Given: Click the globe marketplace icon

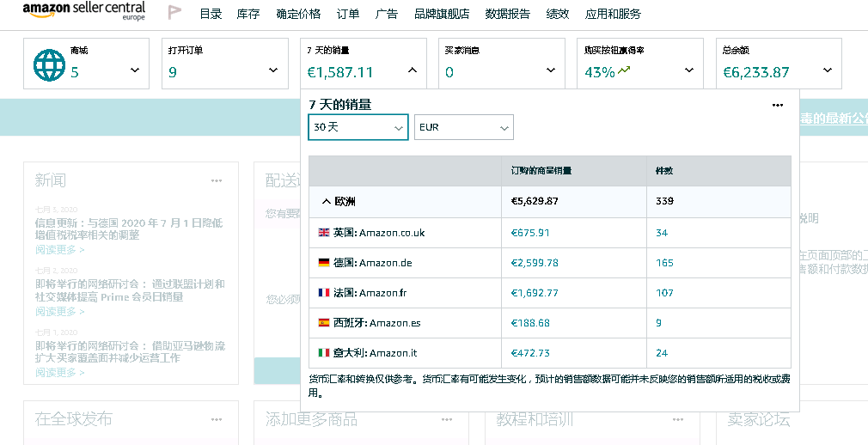Looking at the screenshot, I should point(49,65).
